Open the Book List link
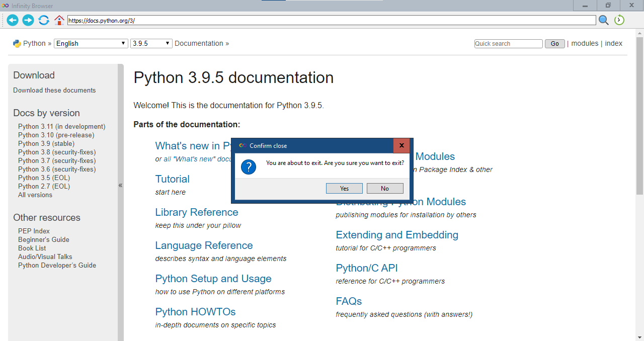 [x=32, y=248]
